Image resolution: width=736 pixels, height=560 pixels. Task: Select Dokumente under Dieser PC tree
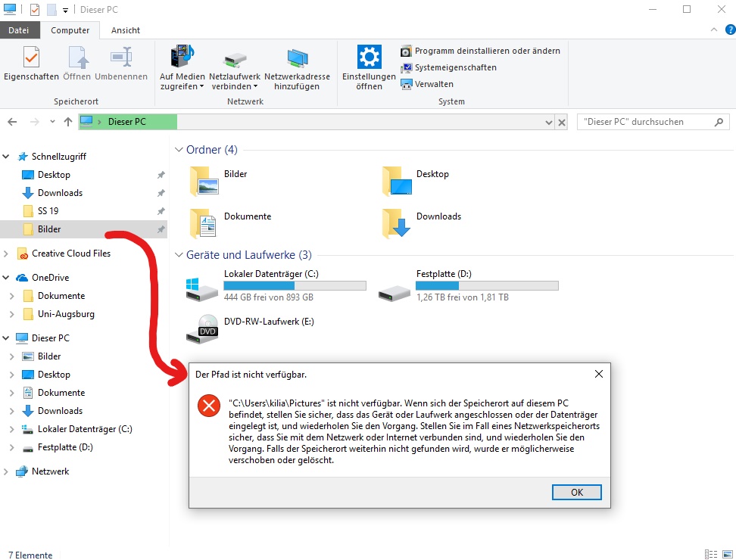click(x=61, y=393)
